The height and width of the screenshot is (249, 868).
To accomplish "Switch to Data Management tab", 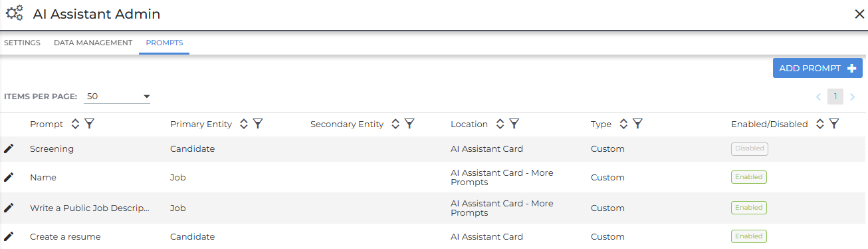I will pos(93,43).
